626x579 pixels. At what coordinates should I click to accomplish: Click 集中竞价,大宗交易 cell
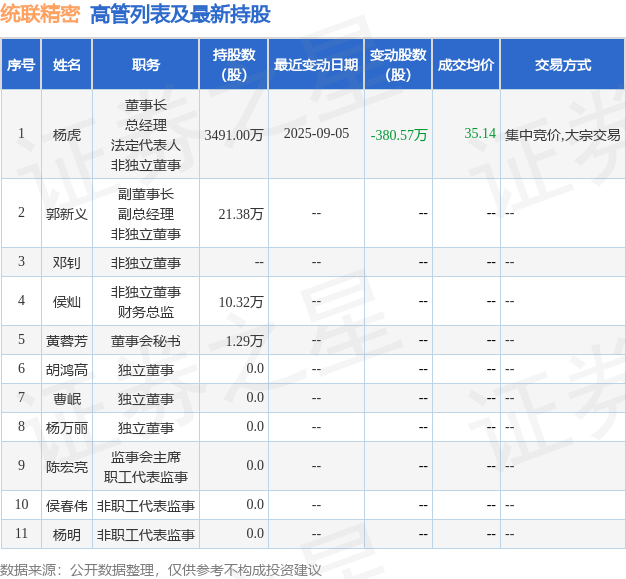(563, 135)
